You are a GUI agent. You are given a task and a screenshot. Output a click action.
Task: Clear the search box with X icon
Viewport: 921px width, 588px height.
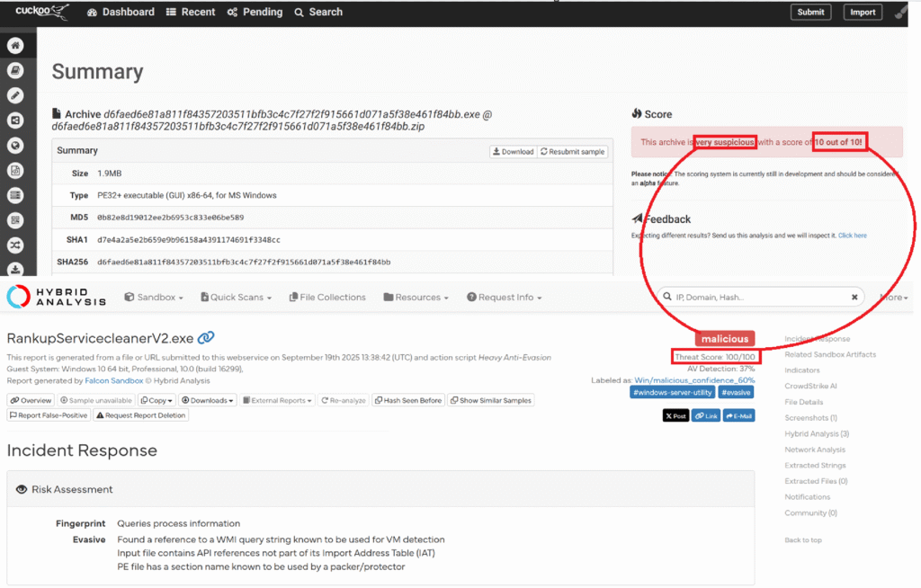(854, 297)
